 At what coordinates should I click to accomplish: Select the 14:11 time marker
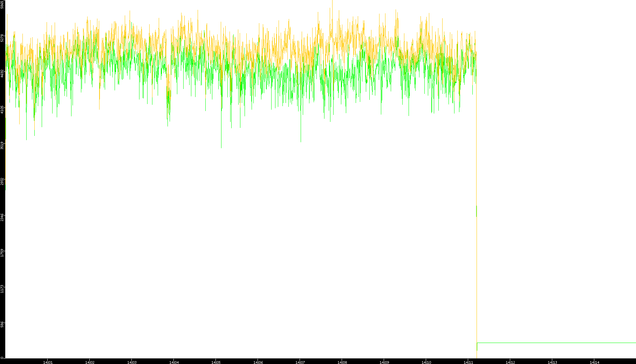pos(468,362)
